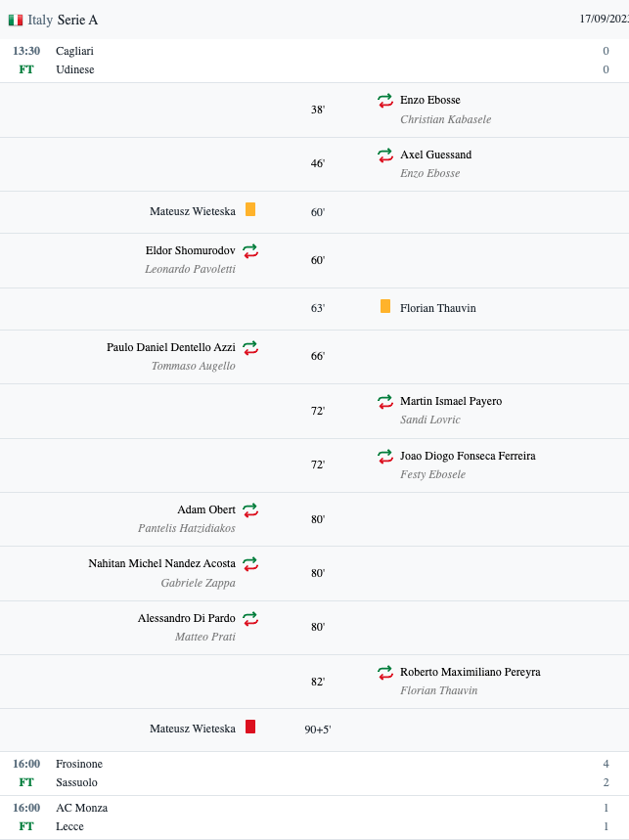This screenshot has width=629, height=840.
Task: Expand the AC Monza vs Lecce match
Action: tap(315, 817)
